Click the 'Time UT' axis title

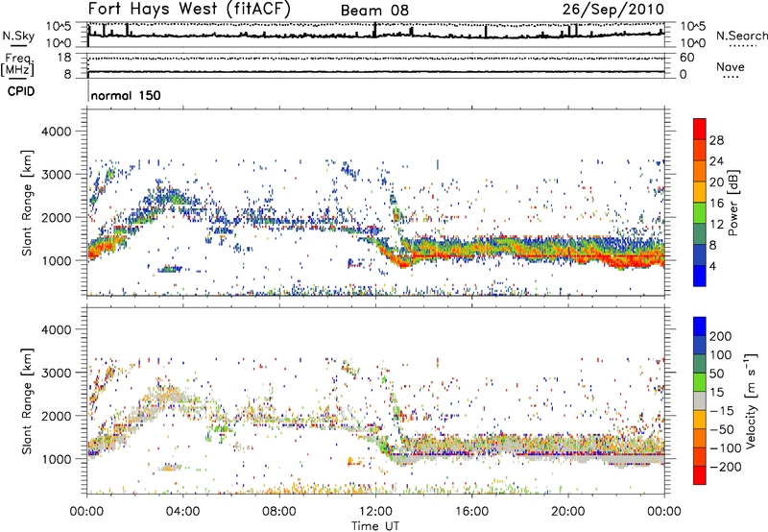point(375,526)
